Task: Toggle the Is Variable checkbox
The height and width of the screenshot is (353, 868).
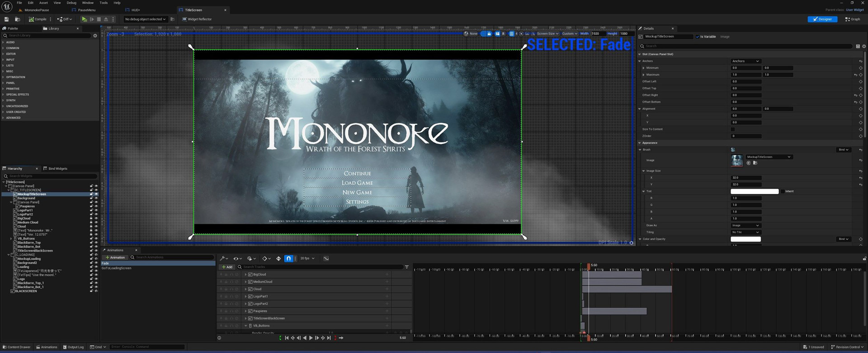Action: tap(698, 37)
